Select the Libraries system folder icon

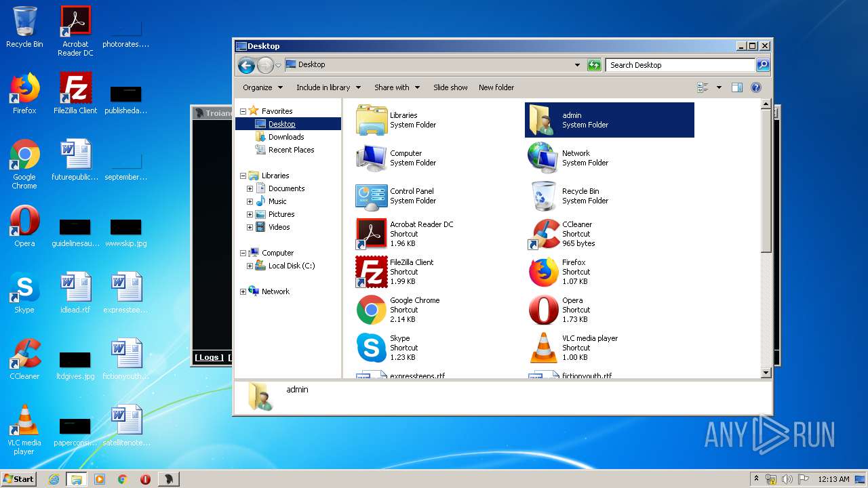point(371,120)
